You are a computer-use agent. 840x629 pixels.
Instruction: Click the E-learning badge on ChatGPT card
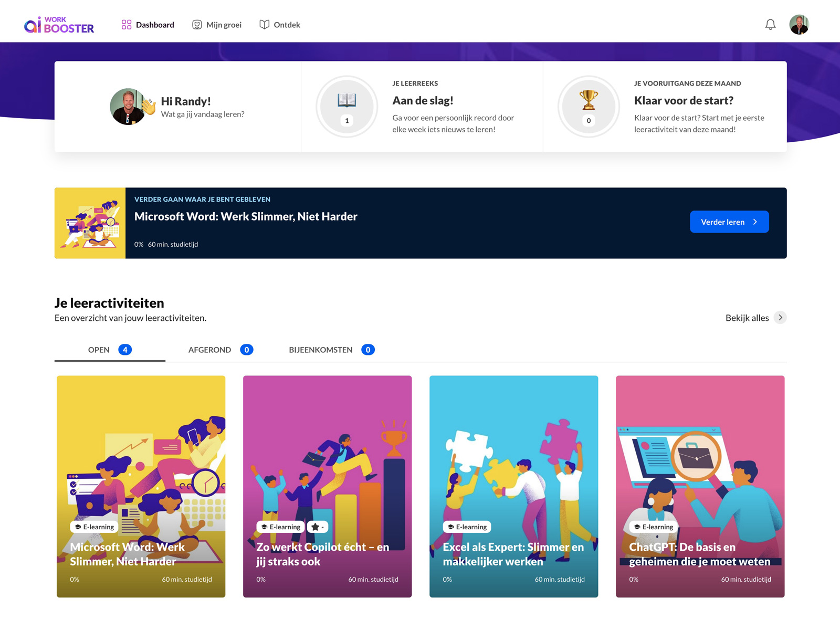point(654,527)
